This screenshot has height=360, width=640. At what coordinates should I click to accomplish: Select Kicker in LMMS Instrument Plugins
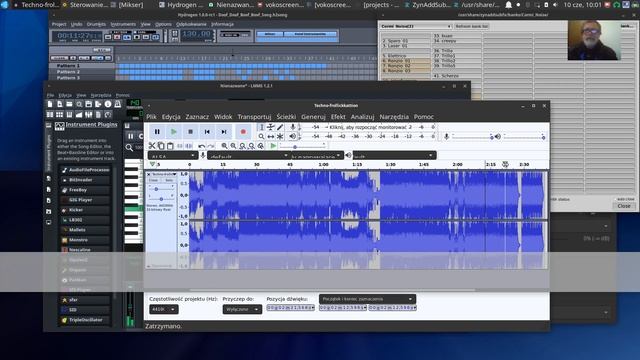click(85, 210)
